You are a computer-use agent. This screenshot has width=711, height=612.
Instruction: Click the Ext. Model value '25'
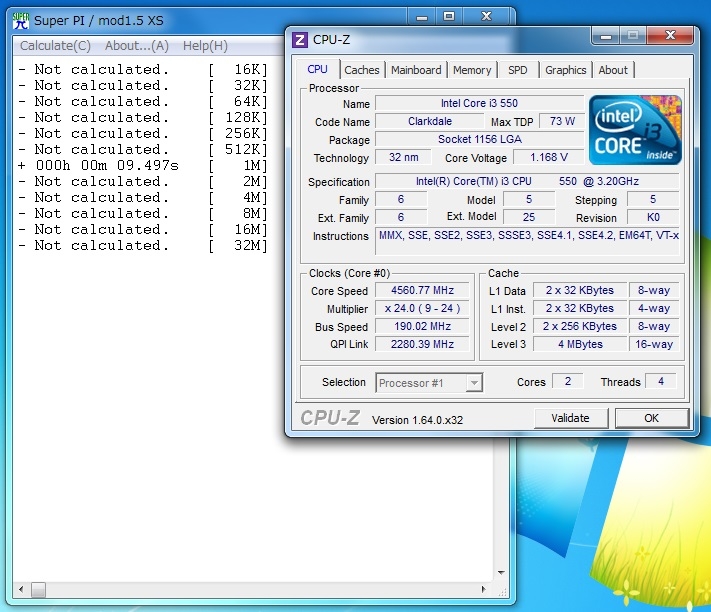point(529,217)
